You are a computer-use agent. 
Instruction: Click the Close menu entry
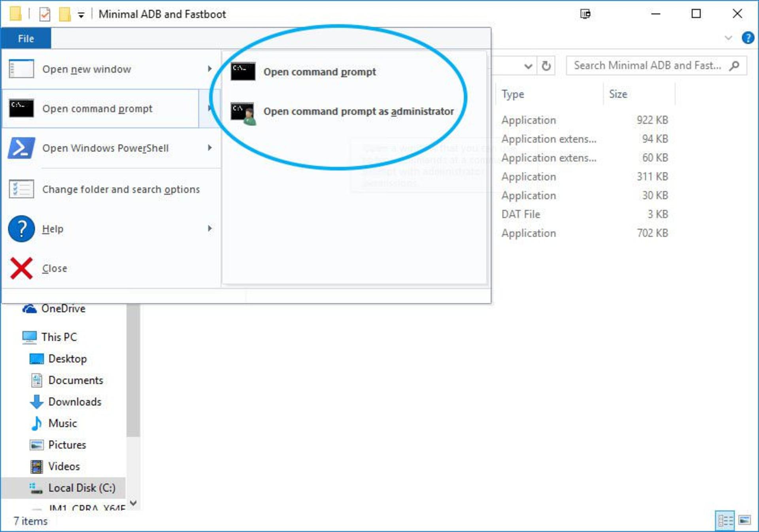[x=111, y=268]
